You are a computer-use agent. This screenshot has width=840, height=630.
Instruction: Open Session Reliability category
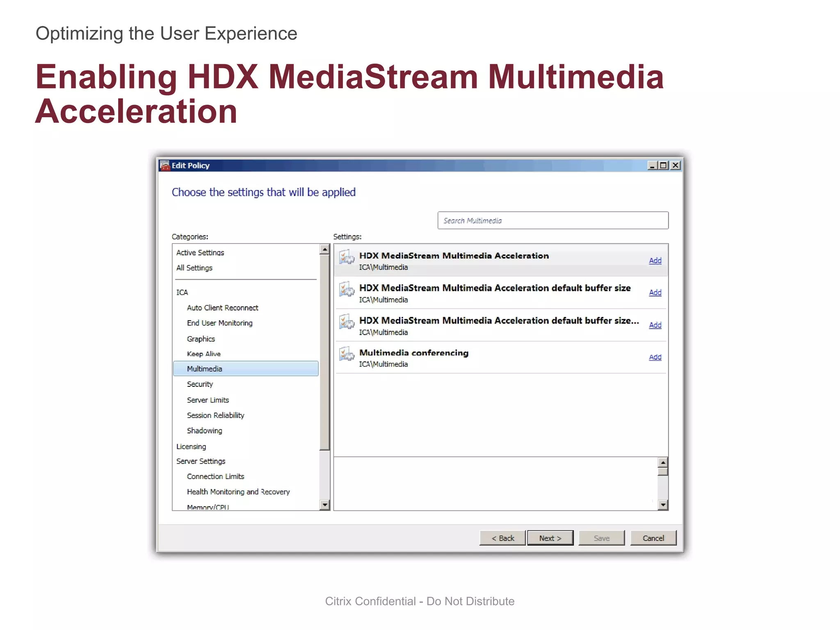[216, 415]
